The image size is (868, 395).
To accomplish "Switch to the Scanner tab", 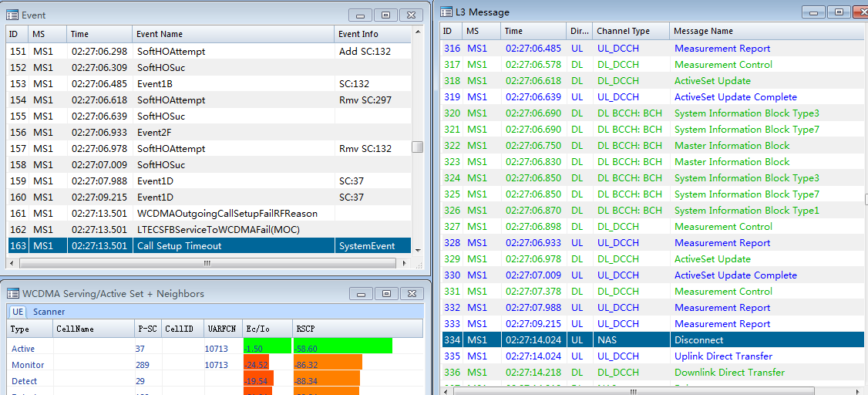I will [48, 312].
